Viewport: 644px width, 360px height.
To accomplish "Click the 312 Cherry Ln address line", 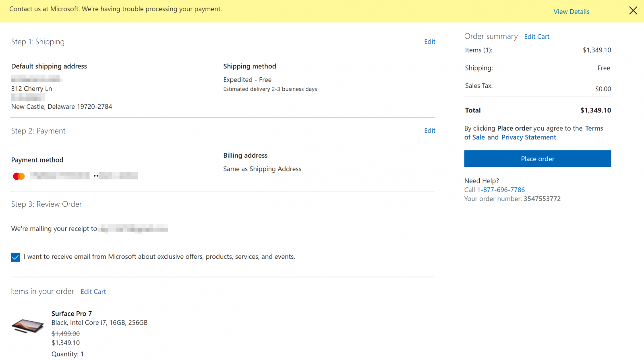I will 31,89.
